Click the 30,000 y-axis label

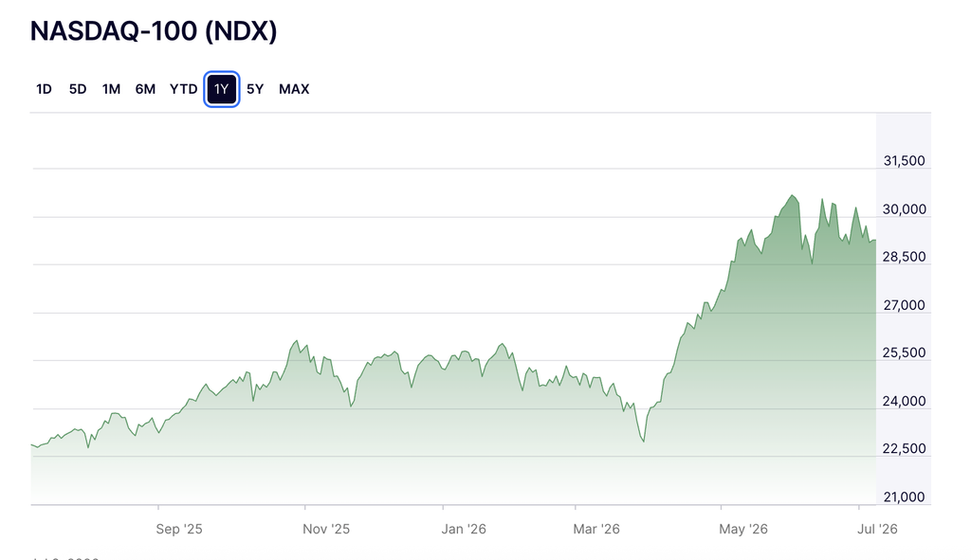coord(904,209)
